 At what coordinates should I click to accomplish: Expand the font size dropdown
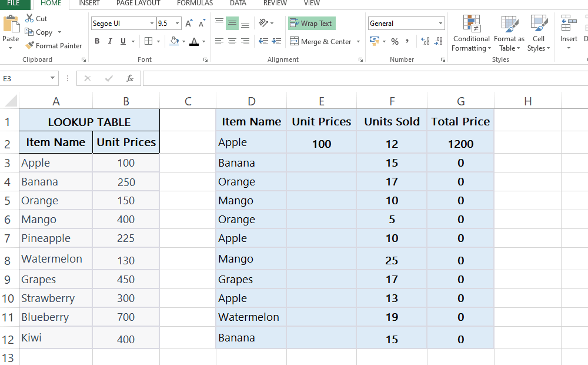pos(176,23)
